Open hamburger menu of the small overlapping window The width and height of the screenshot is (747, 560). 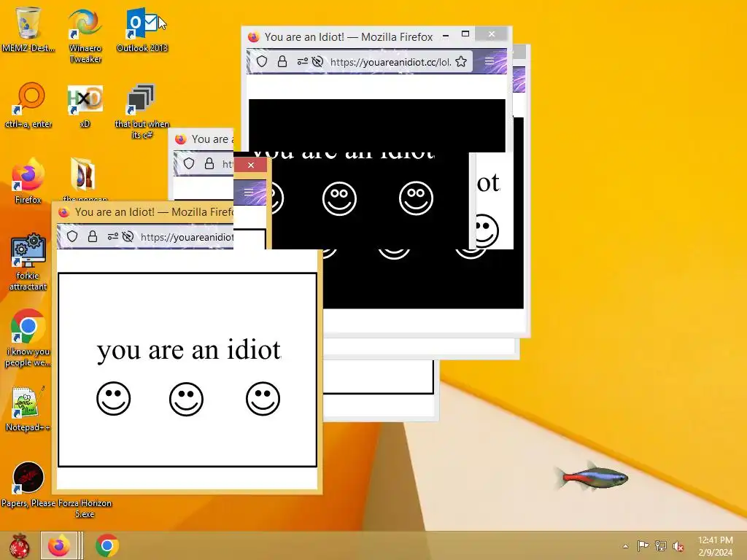(x=249, y=192)
